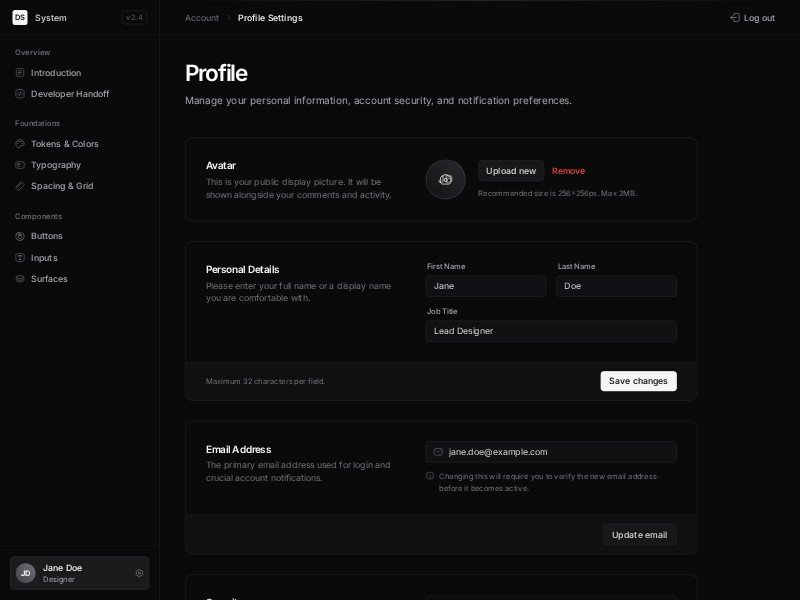
Task: Click the Update email button
Action: (639, 535)
